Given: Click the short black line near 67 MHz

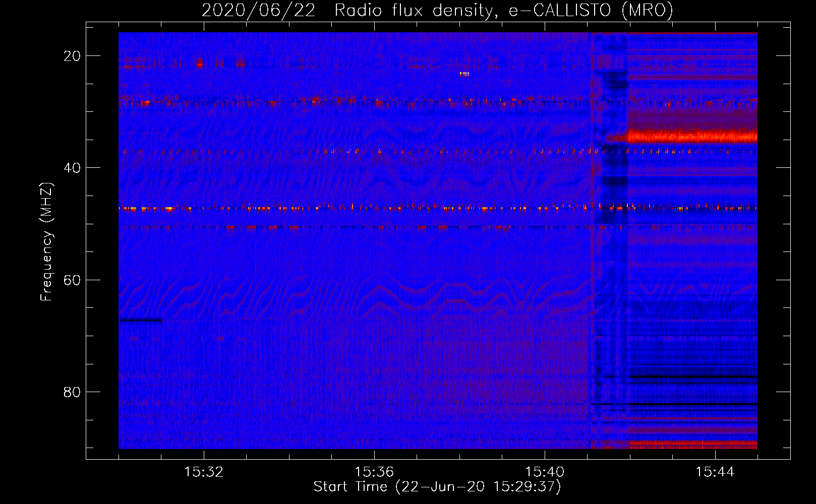Looking at the screenshot, I should pyautogui.click(x=141, y=320).
